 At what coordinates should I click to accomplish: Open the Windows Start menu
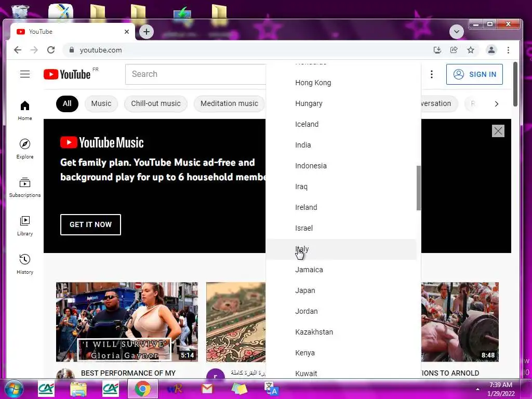pyautogui.click(x=14, y=389)
